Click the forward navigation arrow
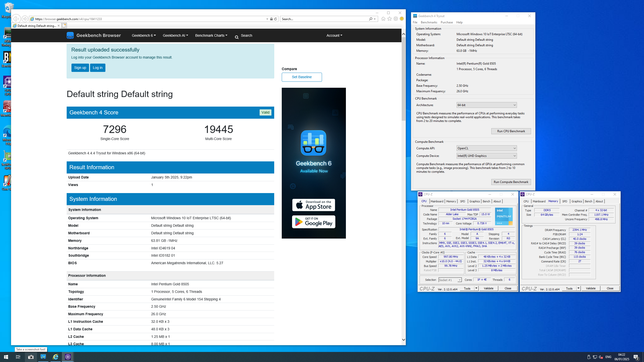Image resolution: width=644 pixels, height=362 pixels. point(25,19)
